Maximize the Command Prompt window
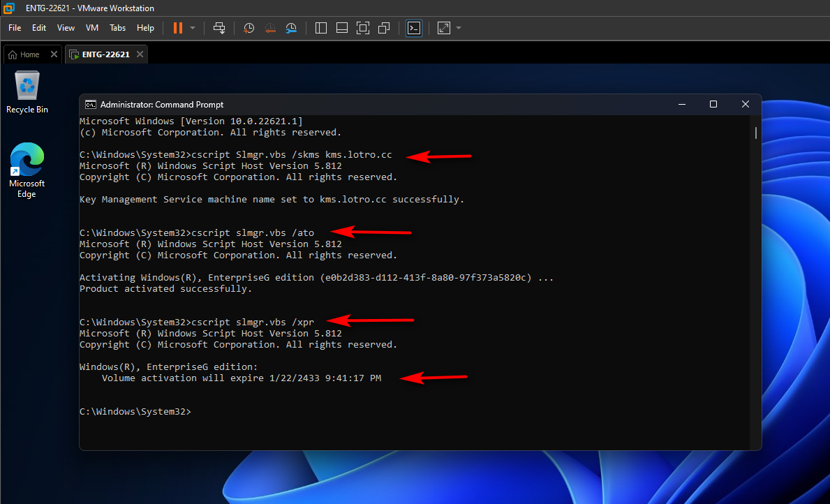Viewport: 830px width, 504px height. pyautogui.click(x=713, y=104)
